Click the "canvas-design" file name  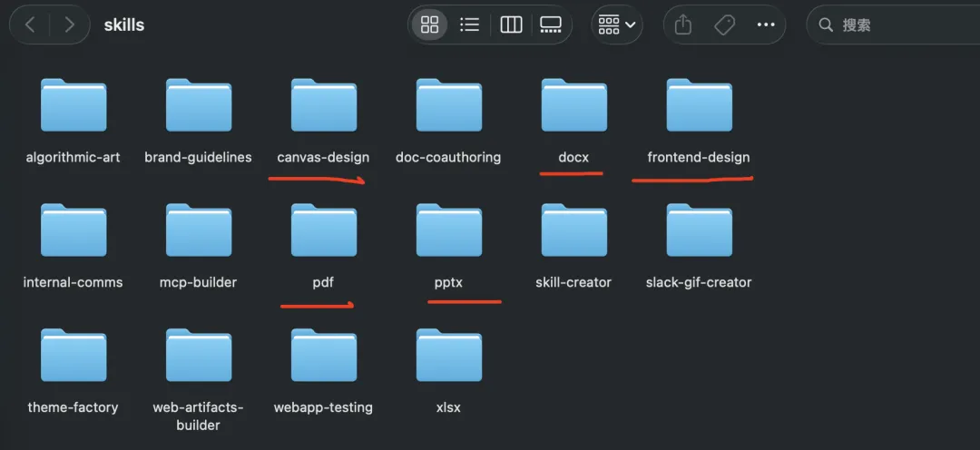click(323, 158)
